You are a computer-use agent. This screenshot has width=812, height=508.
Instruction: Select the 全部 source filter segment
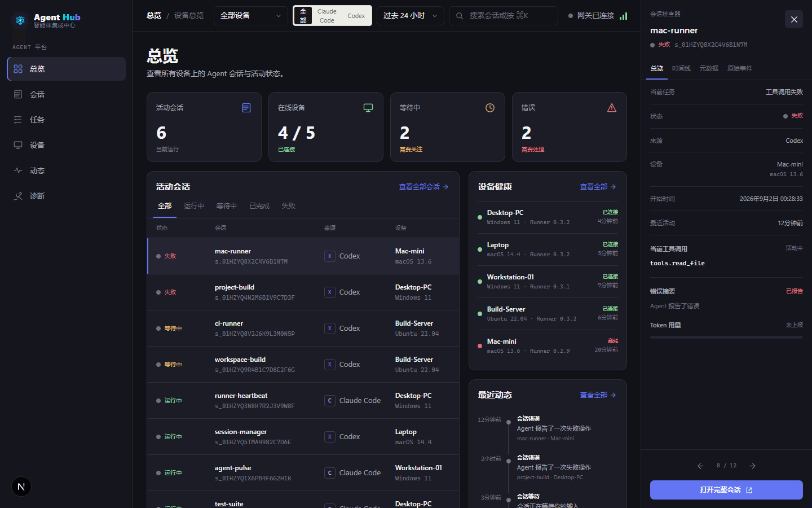[303, 16]
